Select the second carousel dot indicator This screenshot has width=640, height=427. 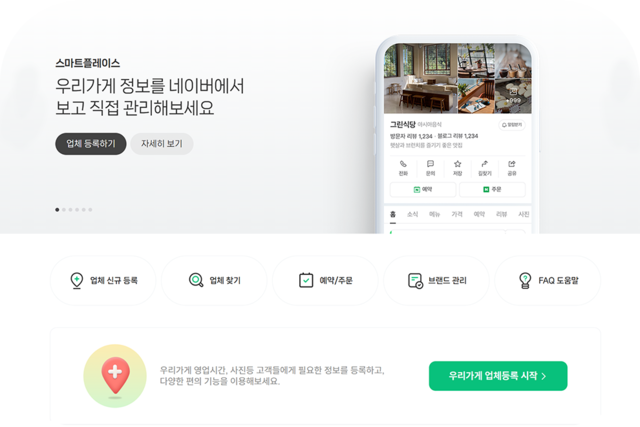tap(64, 210)
